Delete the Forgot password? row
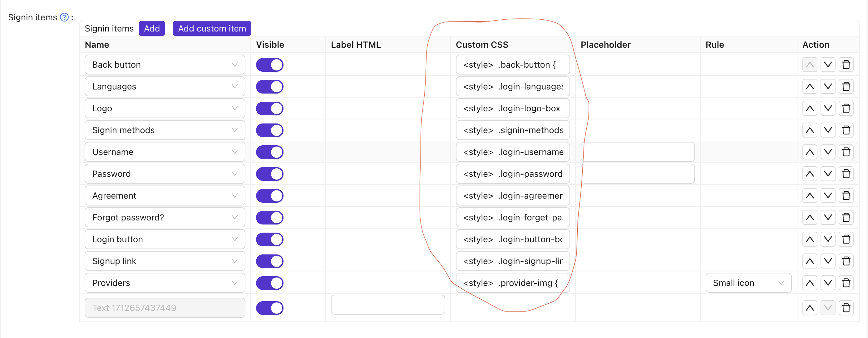Screen dimensions: 868x338 [x=846, y=217]
